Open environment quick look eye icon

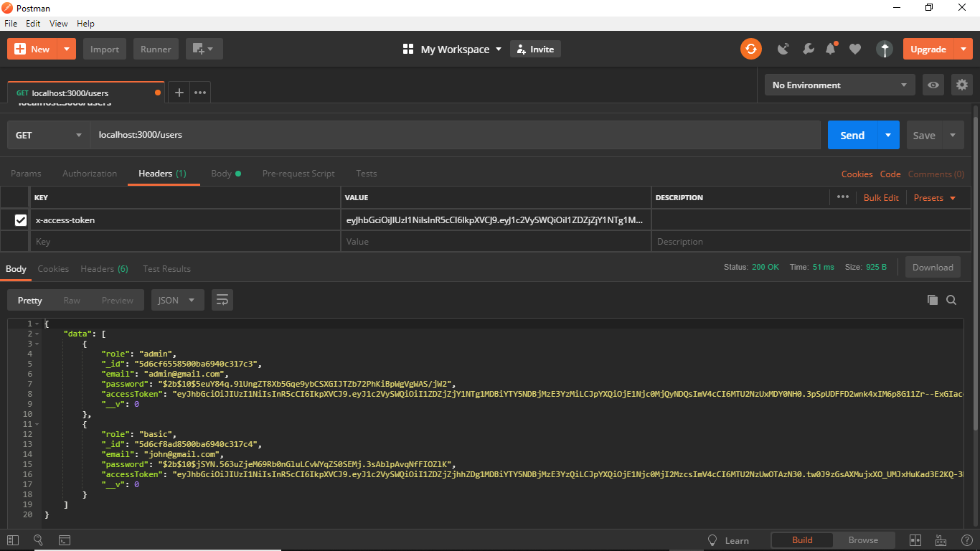point(933,85)
